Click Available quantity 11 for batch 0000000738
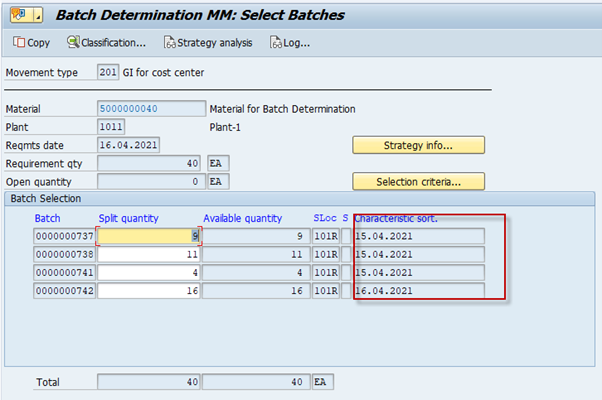The height and width of the screenshot is (400, 602). pyautogui.click(x=256, y=254)
